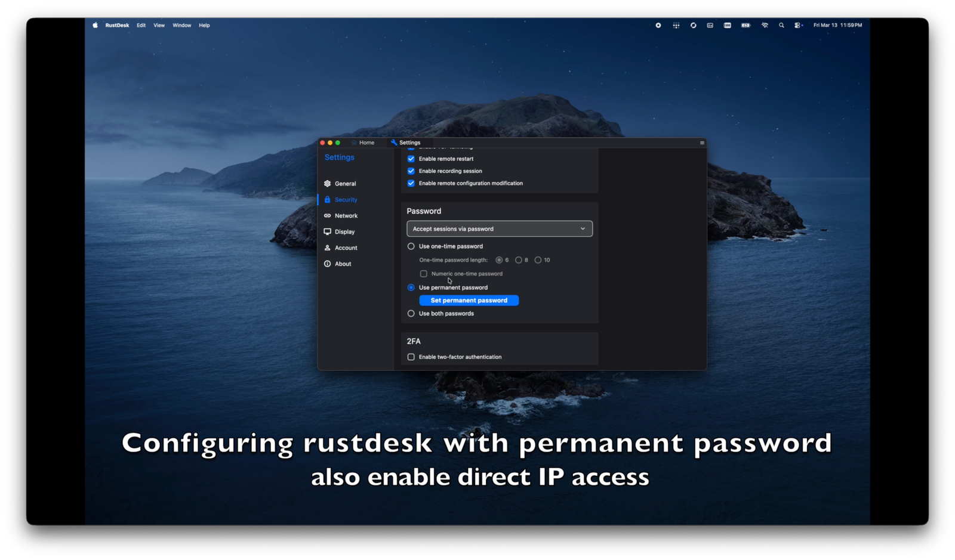Enable two-factor authentication
Viewport: 955px width, 560px height.
tap(411, 357)
